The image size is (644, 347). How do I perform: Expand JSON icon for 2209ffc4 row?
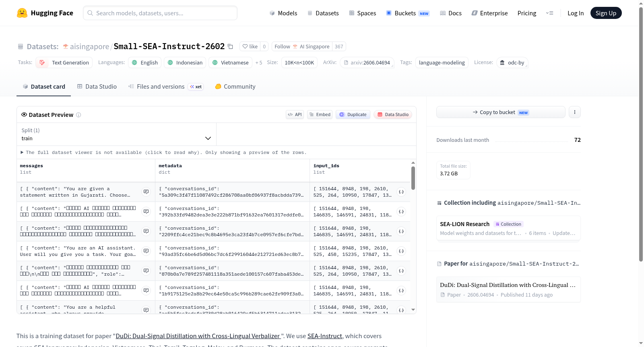[401, 231]
